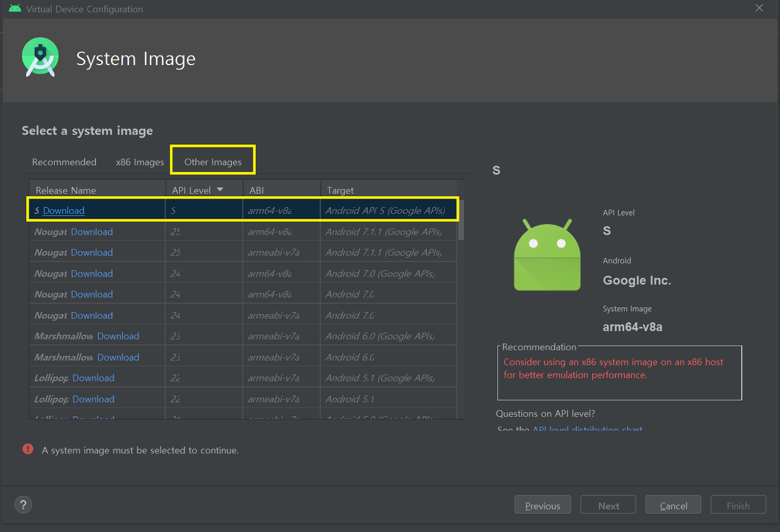780x532 pixels.
Task: Download Nougat API 25 arm64-v8a image
Action: (91, 232)
